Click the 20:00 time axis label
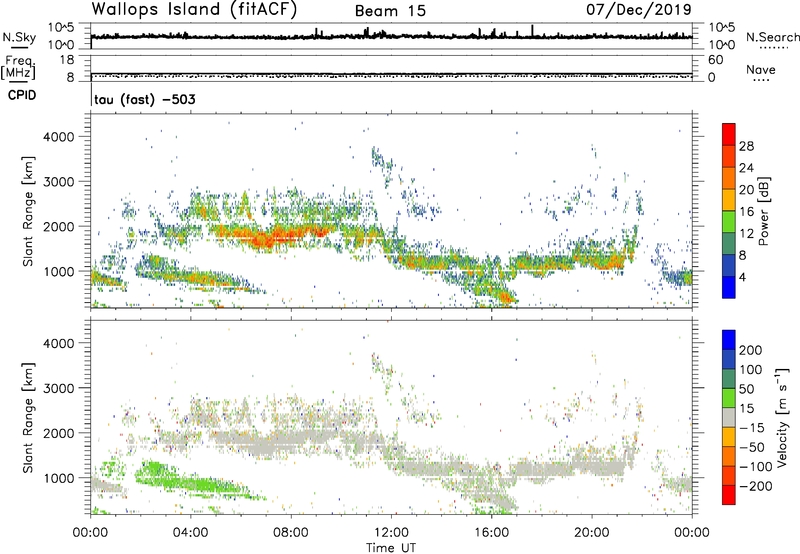Image resolution: width=800 pixels, height=554 pixels. coord(591,533)
